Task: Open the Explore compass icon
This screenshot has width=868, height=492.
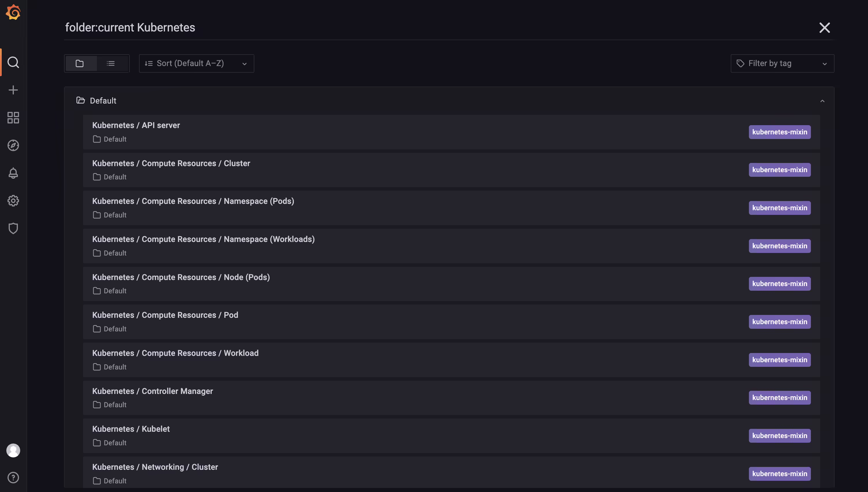Action: tap(13, 145)
